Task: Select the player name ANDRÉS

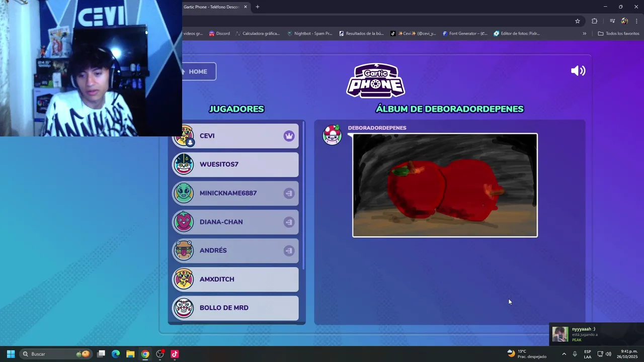Action: (213, 250)
